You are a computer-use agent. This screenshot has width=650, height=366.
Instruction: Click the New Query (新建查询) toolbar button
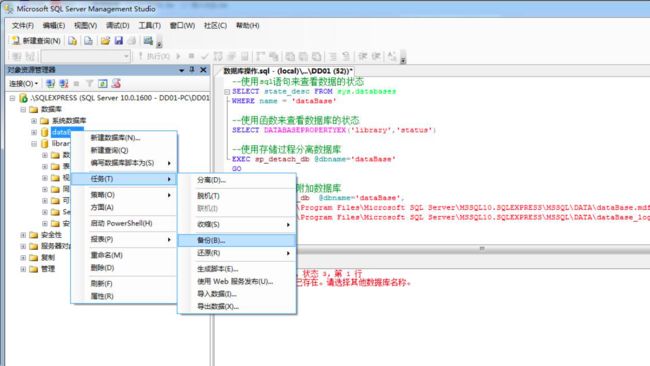pyautogui.click(x=36, y=41)
